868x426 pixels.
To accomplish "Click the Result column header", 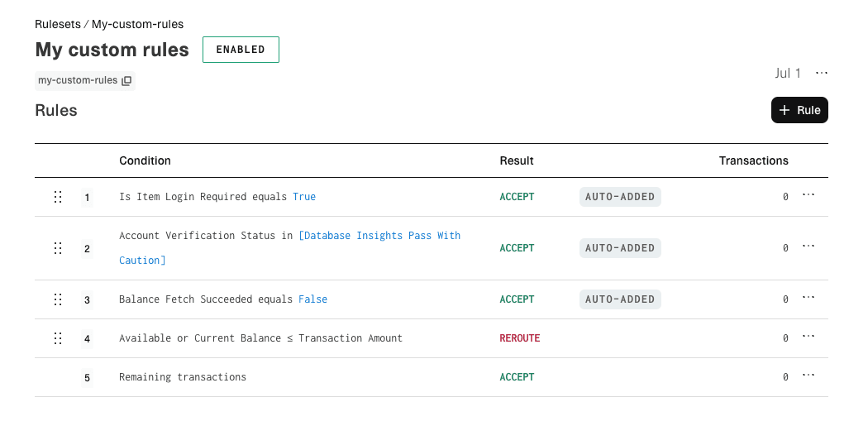I will pyautogui.click(x=517, y=160).
